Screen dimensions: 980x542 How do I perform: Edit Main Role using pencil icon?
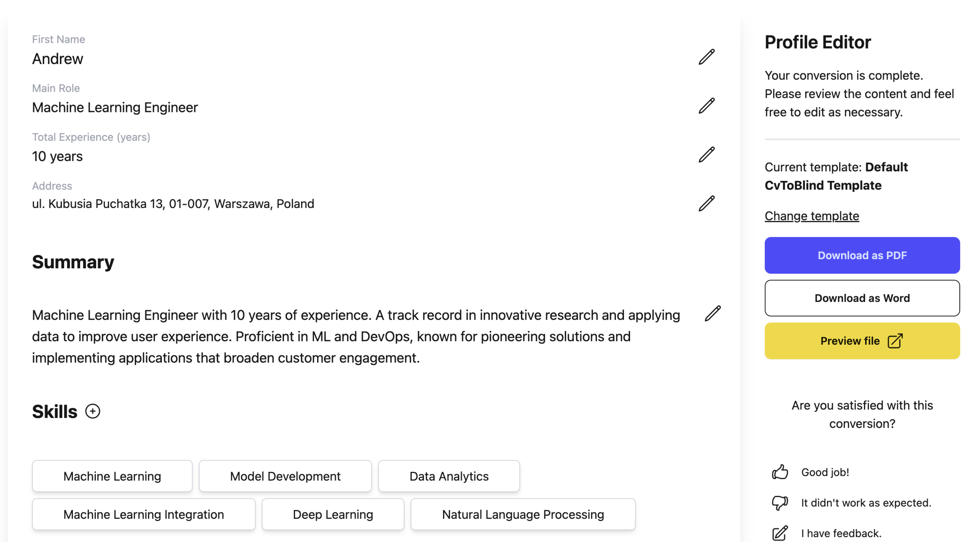(706, 106)
